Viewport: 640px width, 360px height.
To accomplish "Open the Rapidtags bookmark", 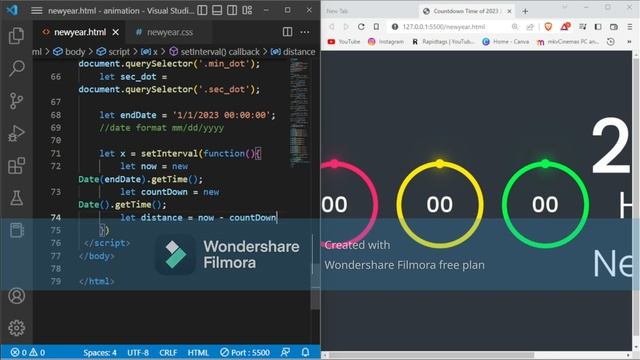I will click(443, 42).
